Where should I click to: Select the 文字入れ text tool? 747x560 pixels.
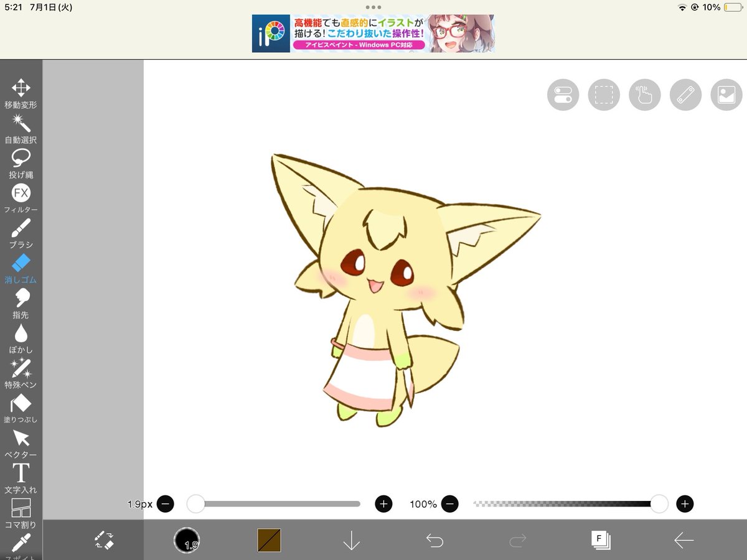pos(21,478)
